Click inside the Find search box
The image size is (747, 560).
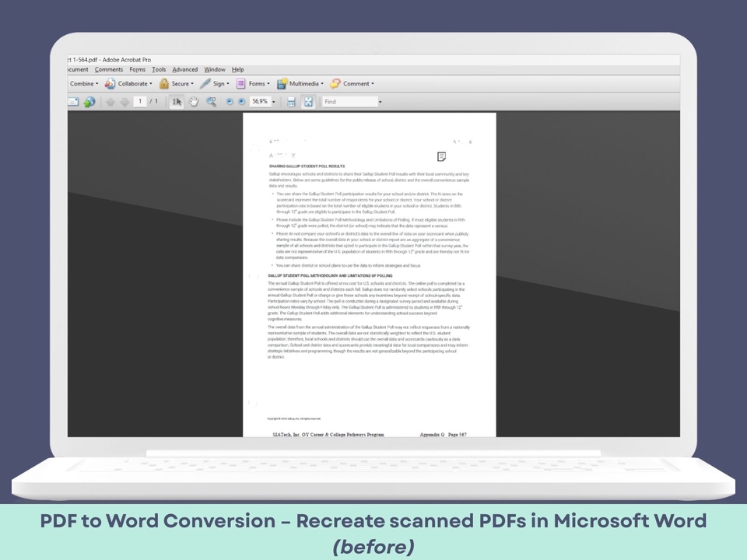[x=349, y=102]
